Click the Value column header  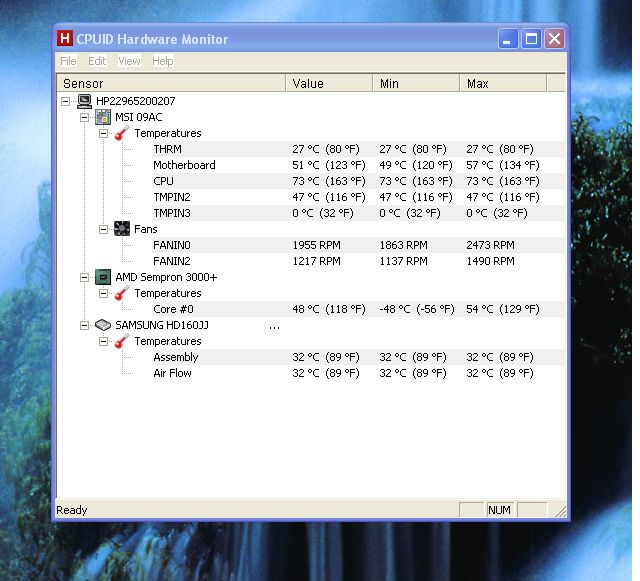pyautogui.click(x=329, y=84)
